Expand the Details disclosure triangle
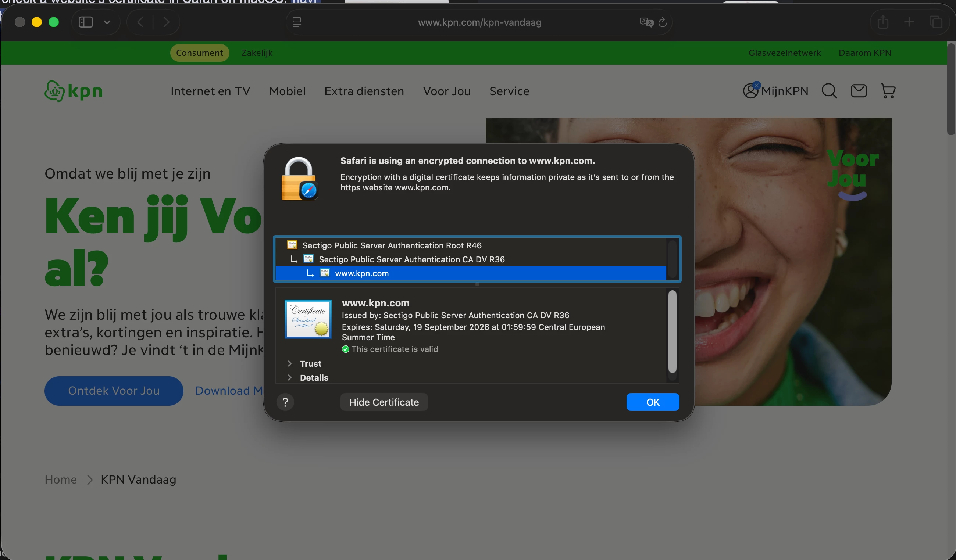The image size is (956, 560). (x=290, y=378)
